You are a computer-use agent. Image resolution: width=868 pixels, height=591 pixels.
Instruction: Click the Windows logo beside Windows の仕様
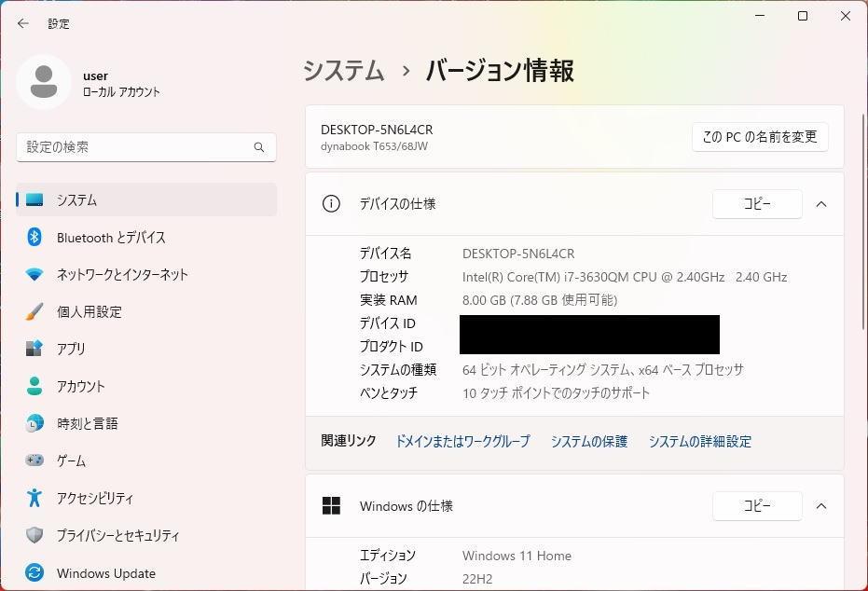tap(331, 506)
